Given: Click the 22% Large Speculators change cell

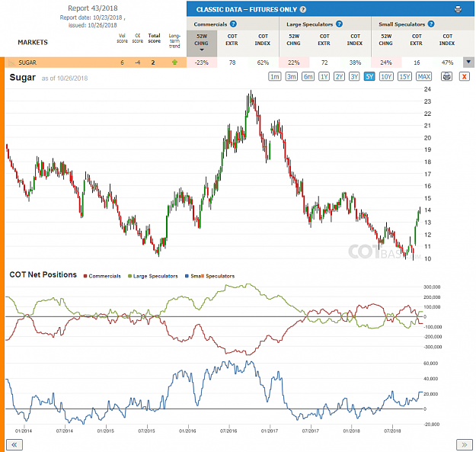Looking at the screenshot, I should tap(294, 63).
